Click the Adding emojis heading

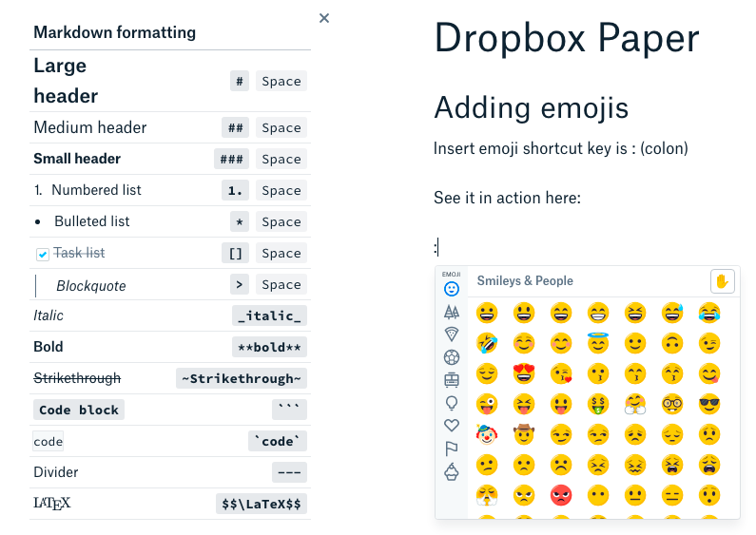click(532, 107)
